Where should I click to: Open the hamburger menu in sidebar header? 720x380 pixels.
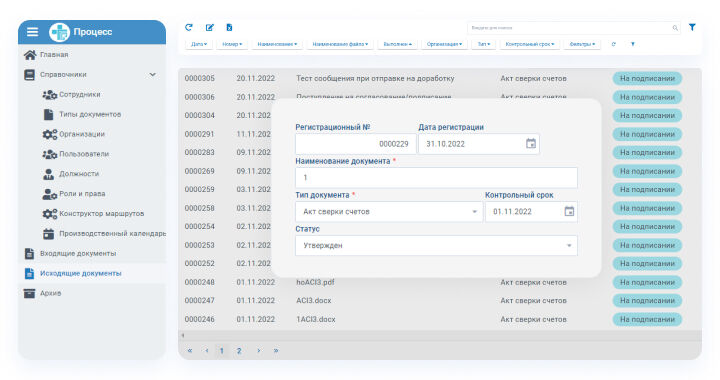point(32,32)
